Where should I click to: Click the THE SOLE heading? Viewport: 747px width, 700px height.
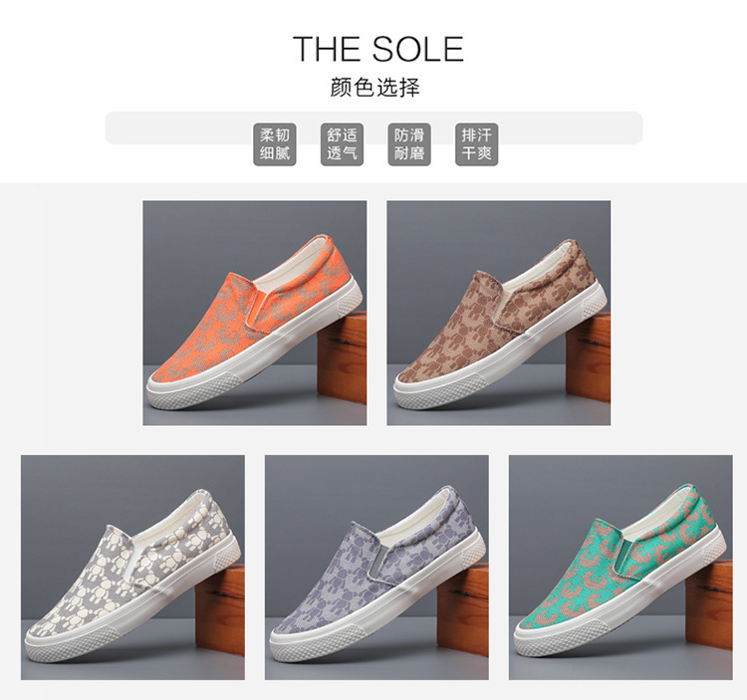(x=378, y=49)
